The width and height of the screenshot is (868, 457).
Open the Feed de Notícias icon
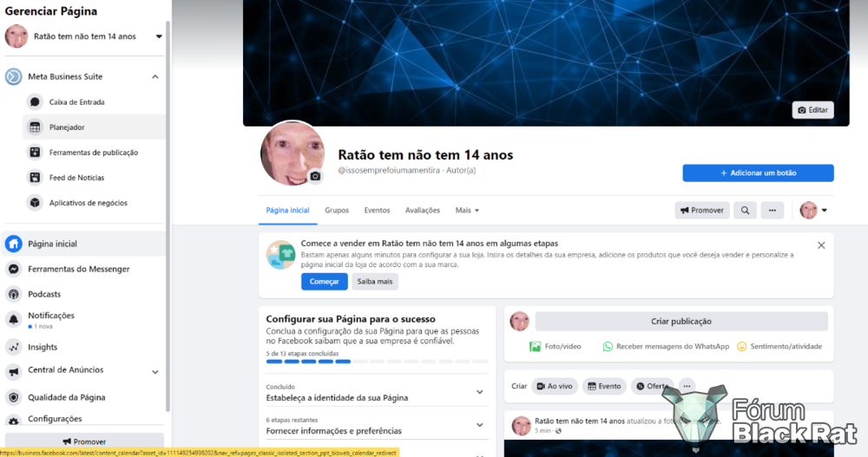[35, 178]
